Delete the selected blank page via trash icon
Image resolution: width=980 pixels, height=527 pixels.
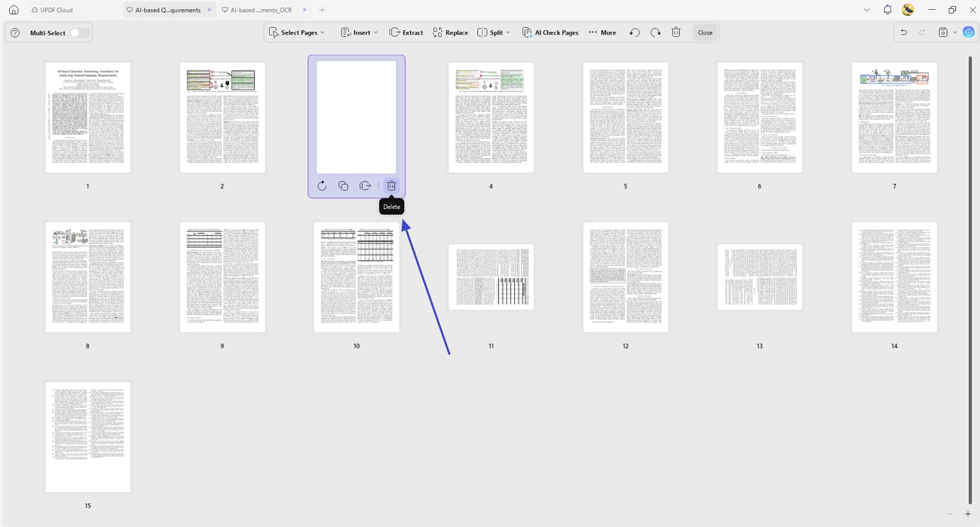click(x=391, y=185)
